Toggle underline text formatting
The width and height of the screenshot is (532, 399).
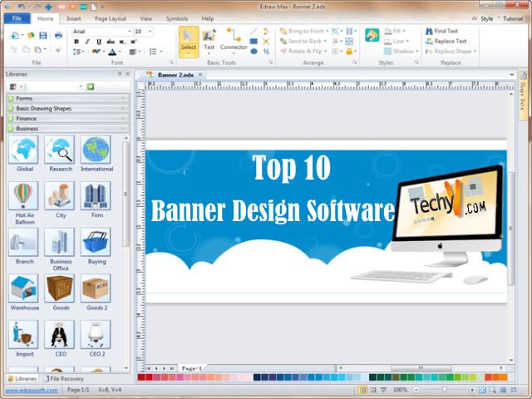point(97,41)
